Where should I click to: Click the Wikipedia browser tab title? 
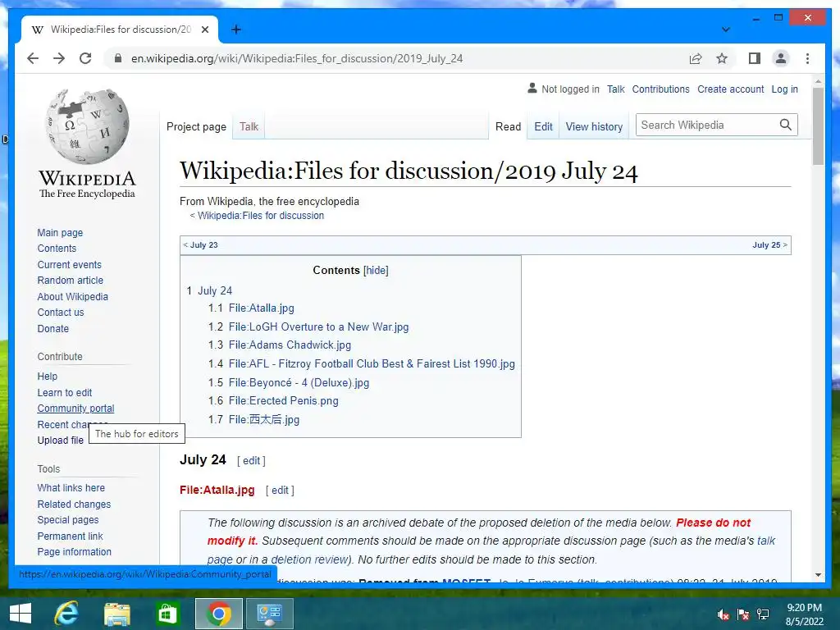click(121, 30)
